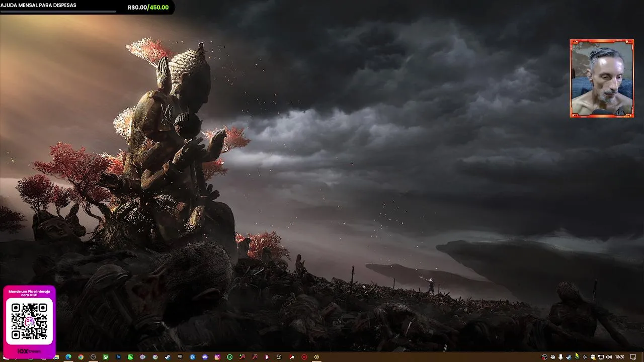This screenshot has width=644, height=362.
Task: Open Steam from the taskbar
Action: point(167,357)
